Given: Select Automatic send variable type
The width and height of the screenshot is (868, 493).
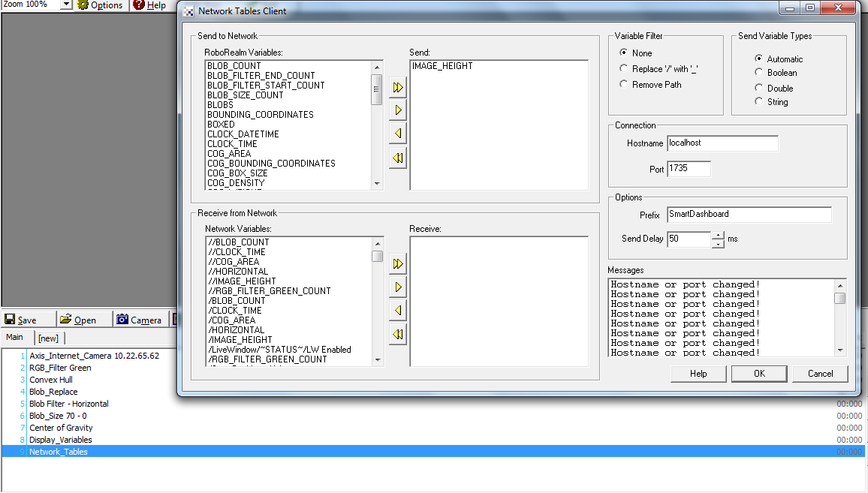Looking at the screenshot, I should tap(758, 58).
